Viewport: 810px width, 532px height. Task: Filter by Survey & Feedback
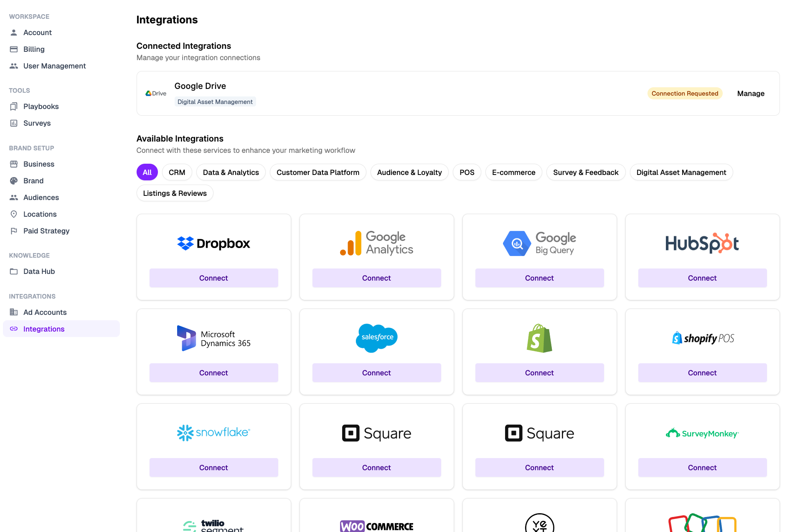click(x=586, y=172)
